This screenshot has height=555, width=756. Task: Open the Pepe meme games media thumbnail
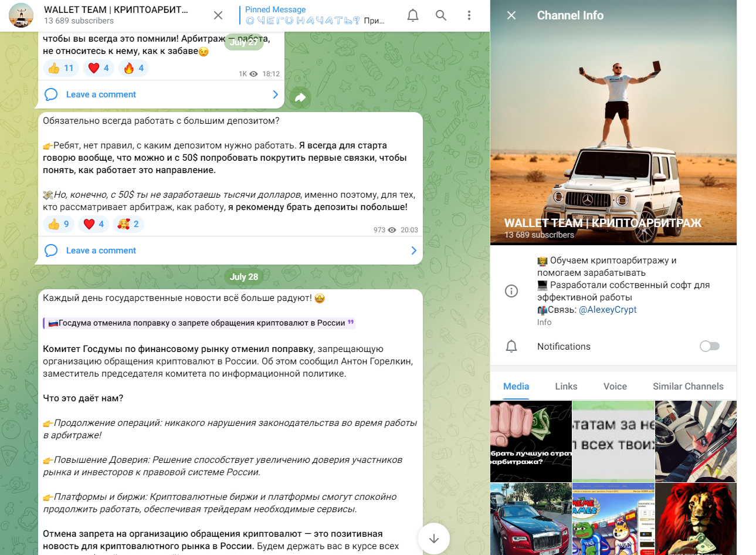[613, 519]
